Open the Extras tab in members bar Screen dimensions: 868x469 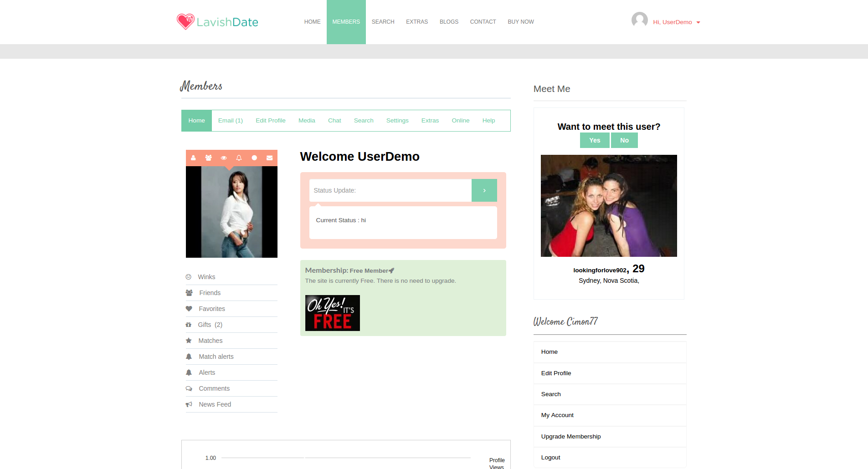[x=430, y=121]
